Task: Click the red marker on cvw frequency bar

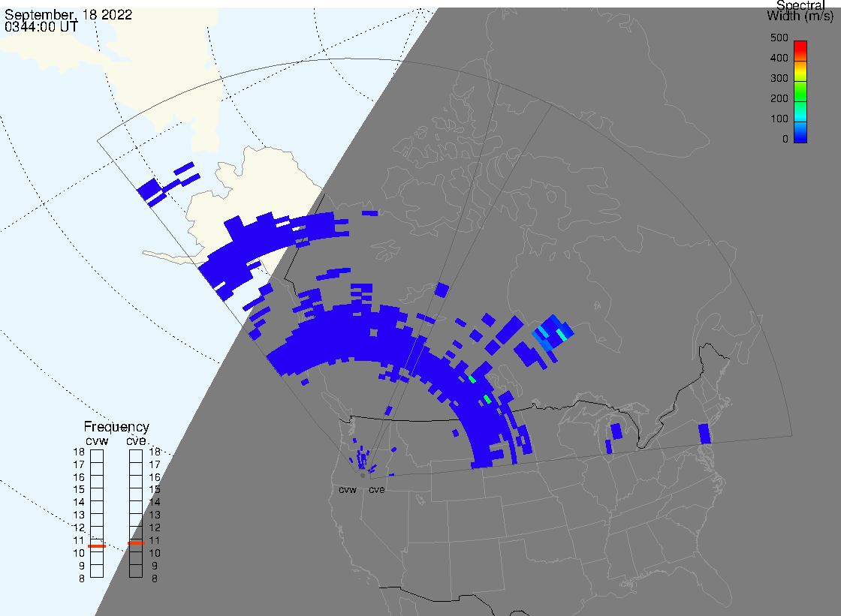Action: (x=97, y=545)
